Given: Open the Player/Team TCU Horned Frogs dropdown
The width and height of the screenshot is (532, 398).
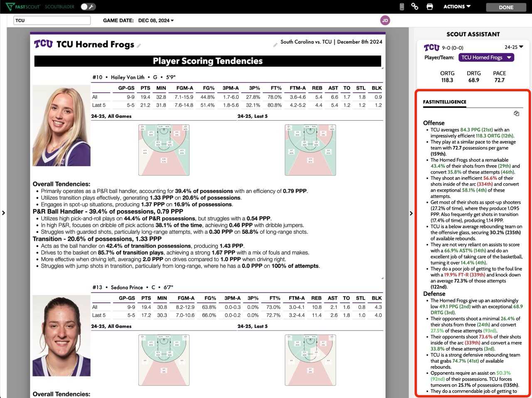Looking at the screenshot, I should [x=486, y=57].
